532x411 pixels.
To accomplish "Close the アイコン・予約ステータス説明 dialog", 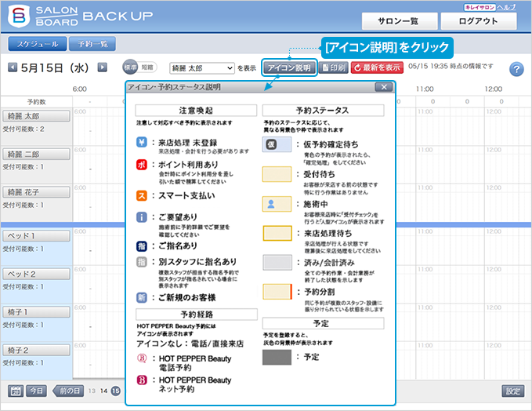I will click(384, 87).
